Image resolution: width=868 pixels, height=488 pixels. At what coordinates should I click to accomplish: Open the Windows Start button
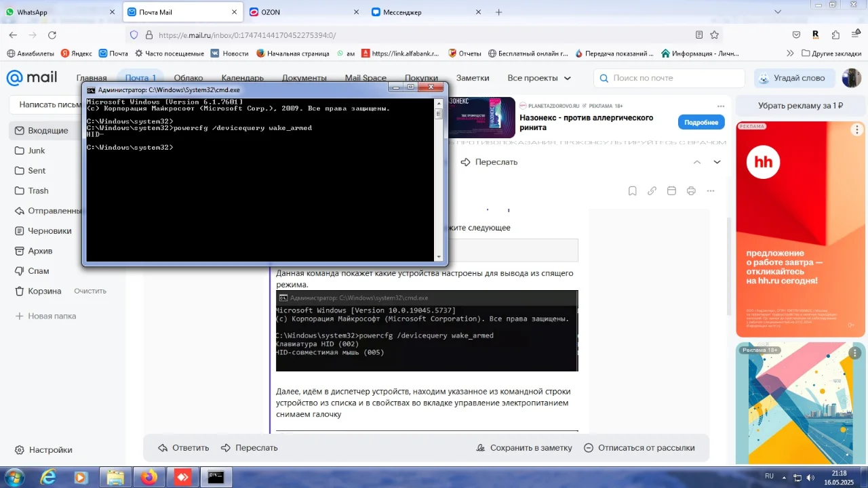(x=14, y=477)
